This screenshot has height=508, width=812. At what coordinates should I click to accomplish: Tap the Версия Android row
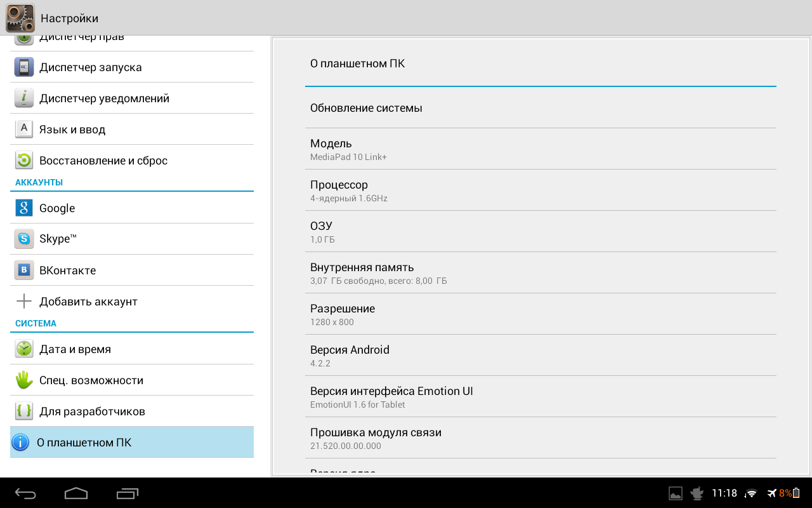(540, 355)
